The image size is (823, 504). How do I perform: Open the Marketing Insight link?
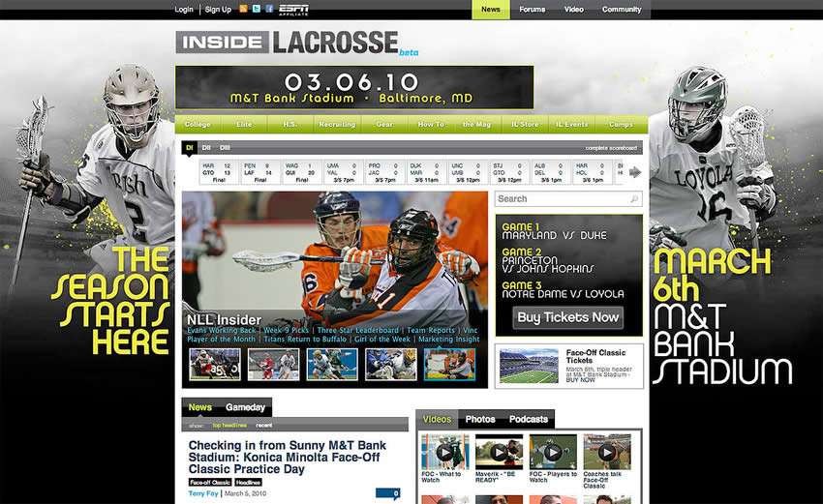448,340
